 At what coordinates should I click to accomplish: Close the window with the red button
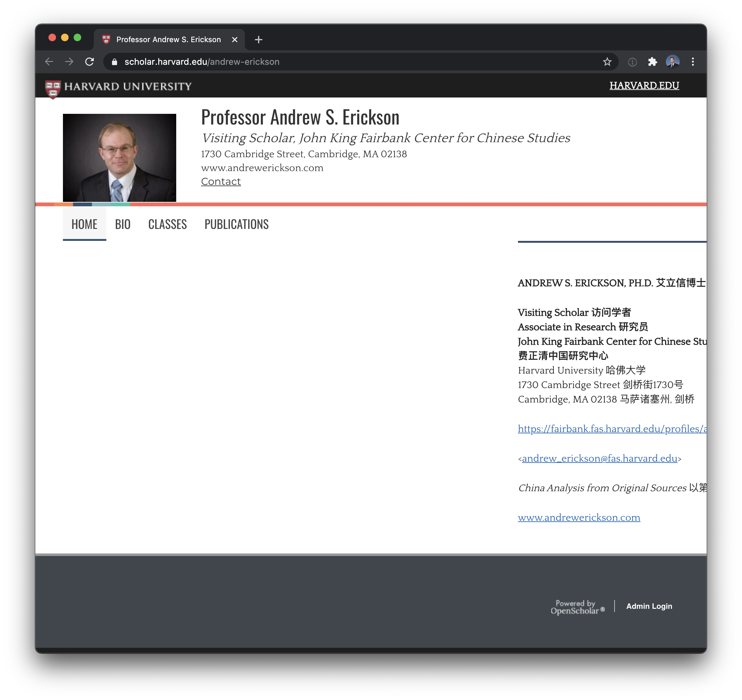pyautogui.click(x=52, y=38)
